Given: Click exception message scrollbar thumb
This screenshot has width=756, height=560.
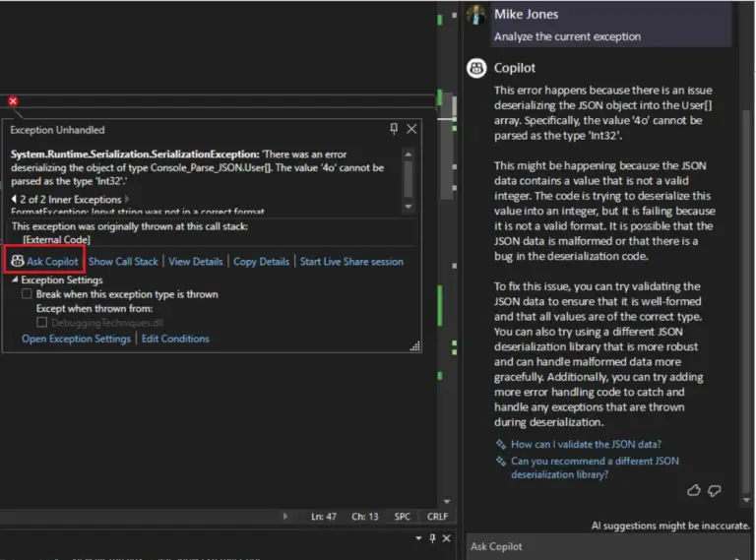Looking at the screenshot, I should coord(408,178).
